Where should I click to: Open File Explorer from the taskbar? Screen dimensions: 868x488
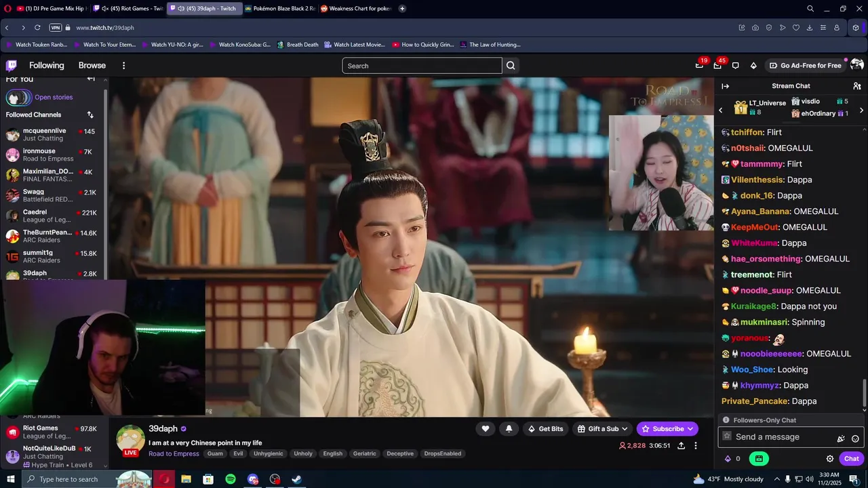click(186, 479)
